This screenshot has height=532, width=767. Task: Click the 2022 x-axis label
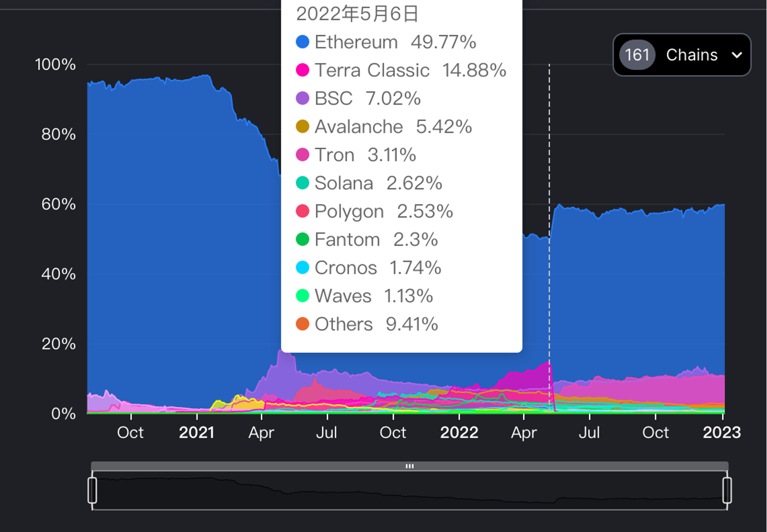pyautogui.click(x=459, y=432)
